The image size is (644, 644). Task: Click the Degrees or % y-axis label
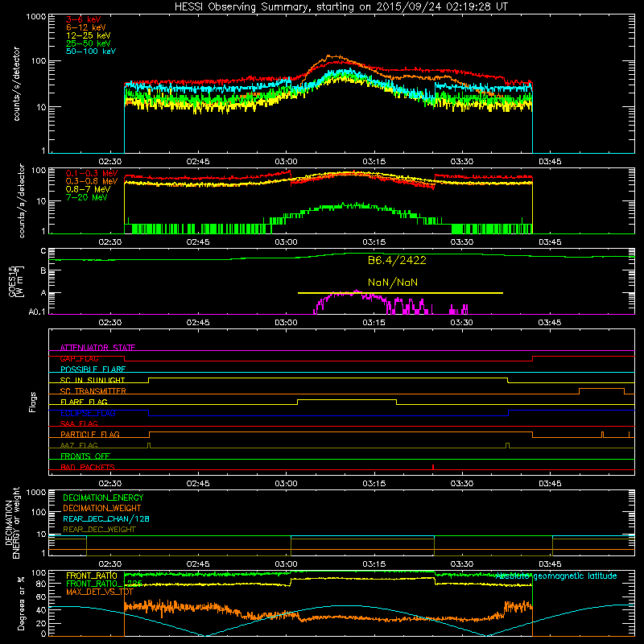pos(21,603)
